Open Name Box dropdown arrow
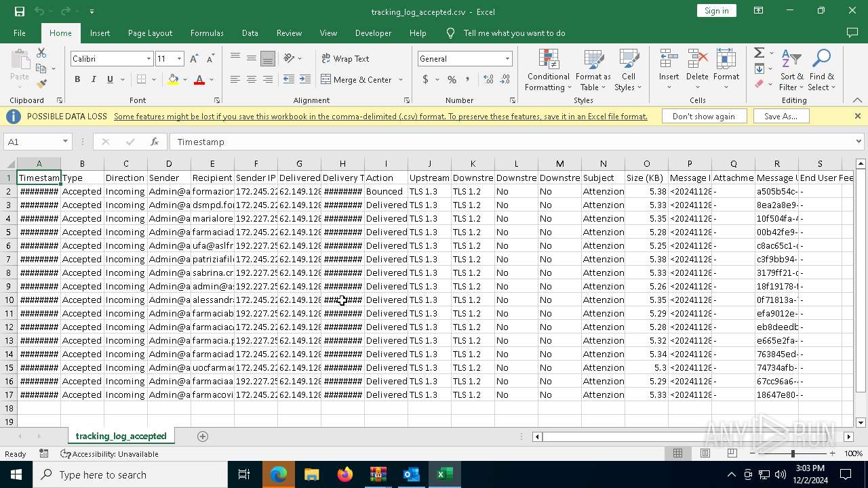 [x=65, y=142]
